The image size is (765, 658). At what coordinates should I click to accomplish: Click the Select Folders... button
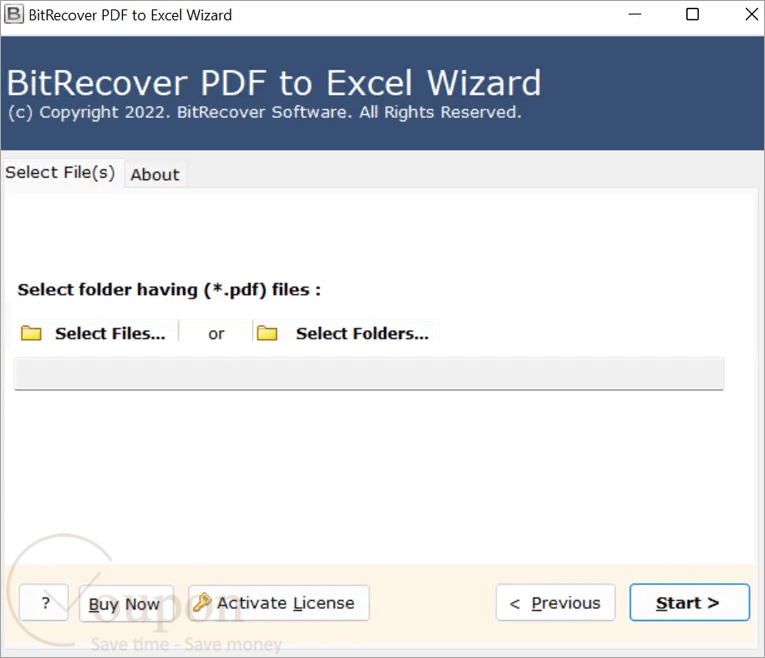coord(346,333)
